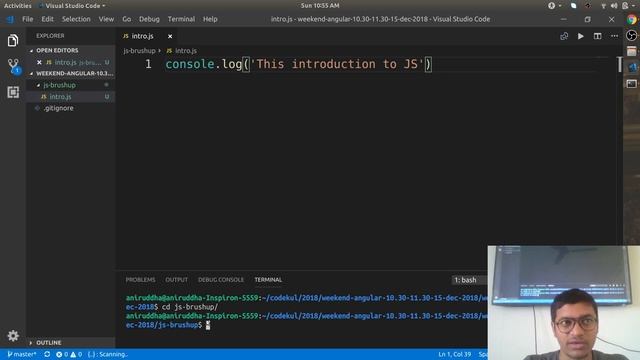The height and width of the screenshot is (360, 640).
Task: Open the Terminal menu
Action: click(181, 19)
